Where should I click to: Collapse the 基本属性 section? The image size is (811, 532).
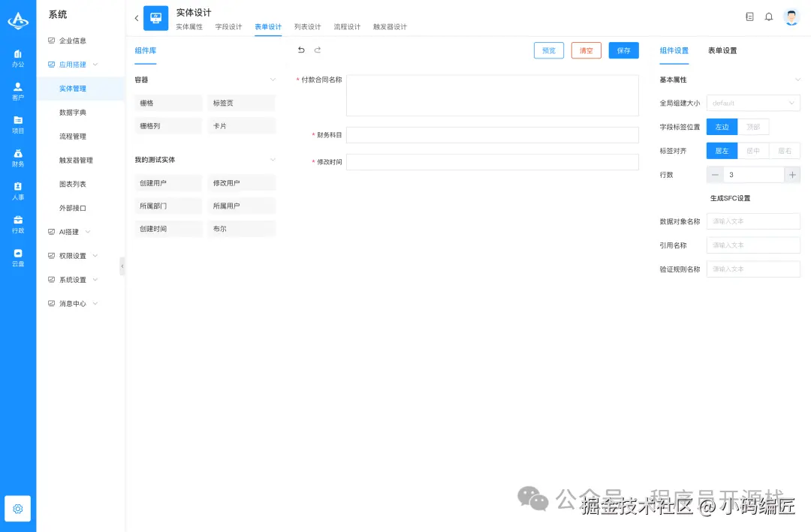(797, 79)
